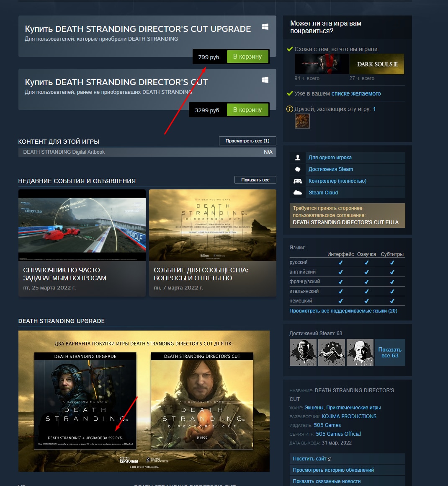Click Windows icon on Director's Cut package
Screen dimensions: 448x486
(x=265, y=80)
